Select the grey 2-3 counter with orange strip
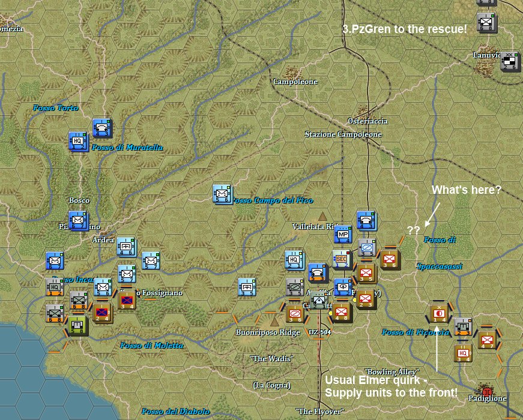This screenshot has width=523, height=420. tap(463, 326)
